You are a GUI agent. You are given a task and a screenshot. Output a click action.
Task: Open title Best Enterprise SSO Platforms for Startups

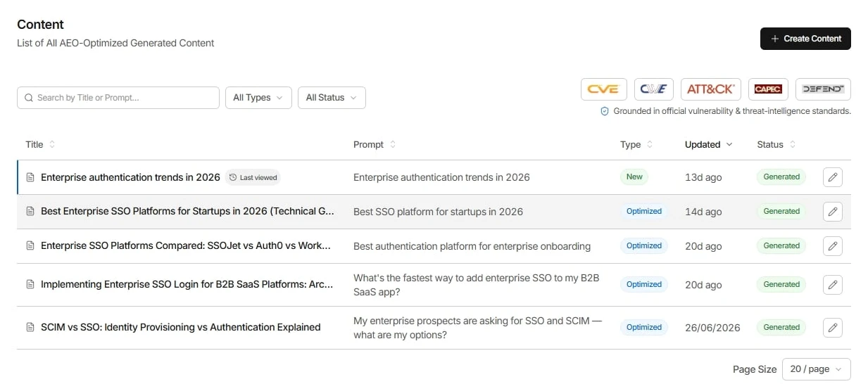tap(187, 212)
